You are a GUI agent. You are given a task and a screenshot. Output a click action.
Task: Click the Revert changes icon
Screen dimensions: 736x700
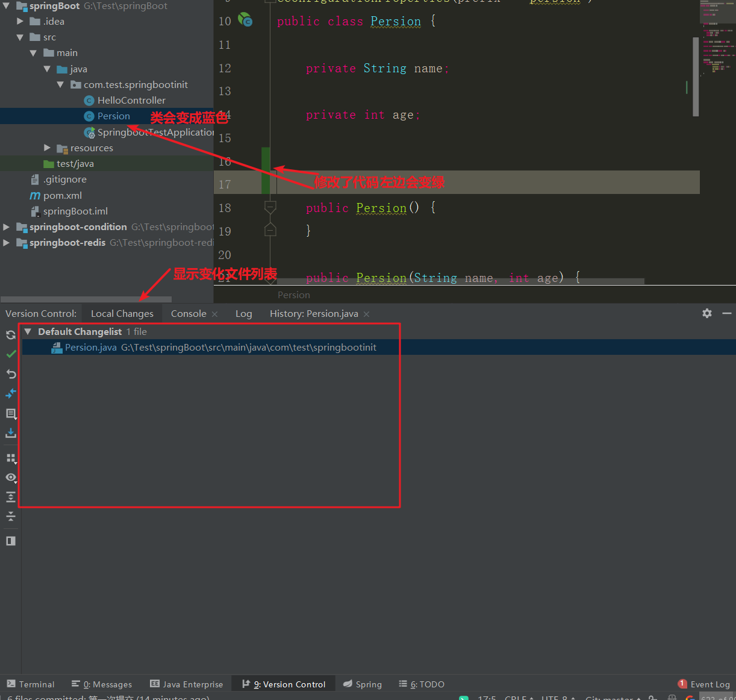10,373
